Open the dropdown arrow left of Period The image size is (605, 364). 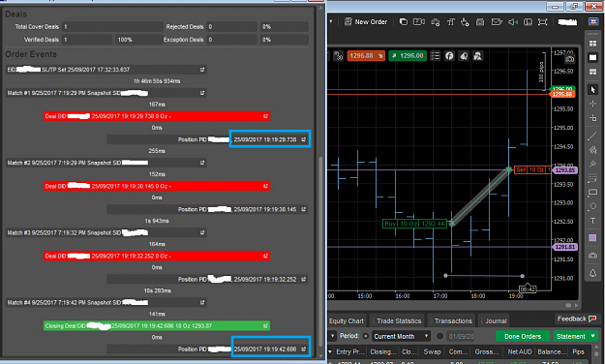(x=332, y=336)
